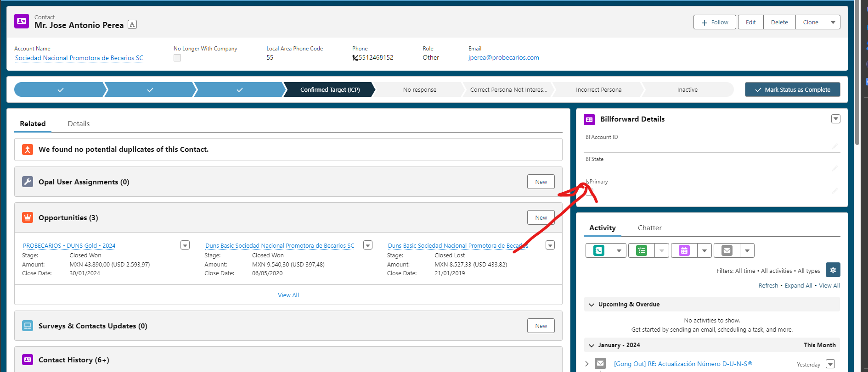Click the Delete button
Image resolution: width=868 pixels, height=372 pixels.
779,22
